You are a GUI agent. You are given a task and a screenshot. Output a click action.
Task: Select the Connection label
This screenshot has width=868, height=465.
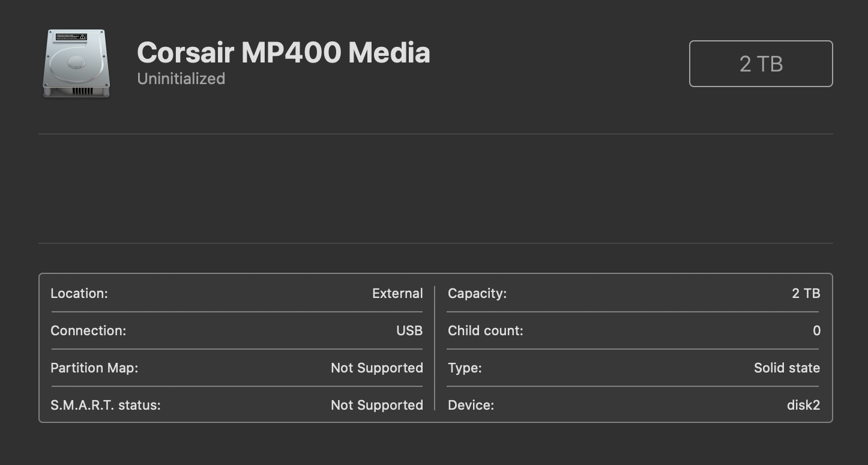coord(88,330)
